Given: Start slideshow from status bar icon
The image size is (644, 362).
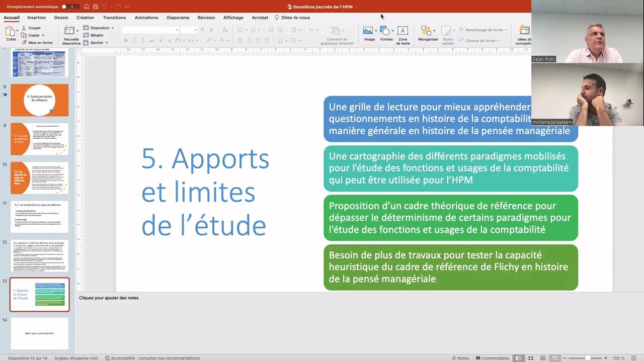Looking at the screenshot, I should [555, 358].
